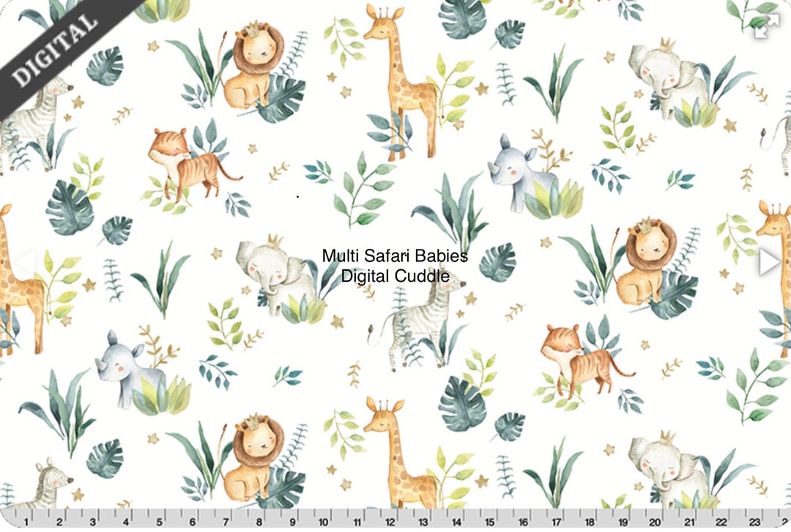Click the Multi Safari Babies text label
This screenshot has width=791, height=532.
395,255
